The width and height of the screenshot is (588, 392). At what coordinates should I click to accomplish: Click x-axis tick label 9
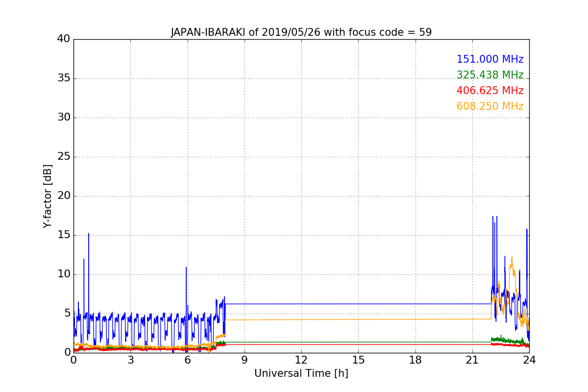pos(245,360)
